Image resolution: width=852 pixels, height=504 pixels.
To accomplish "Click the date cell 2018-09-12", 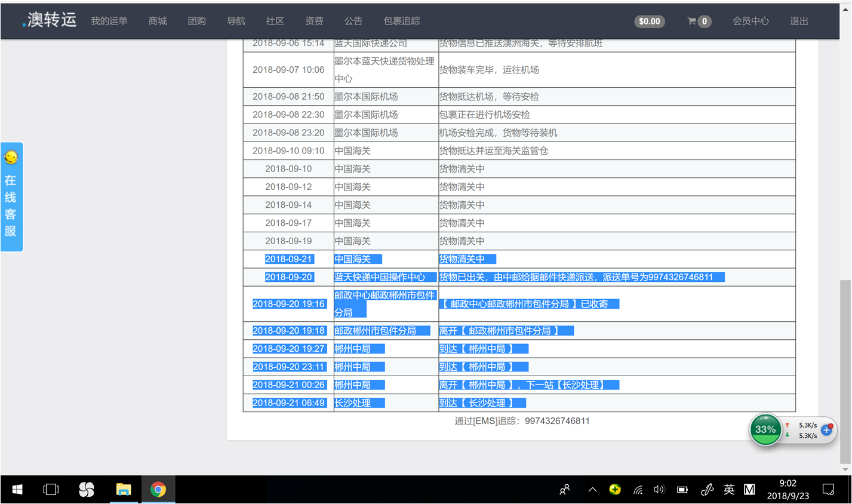I will pos(288,187).
